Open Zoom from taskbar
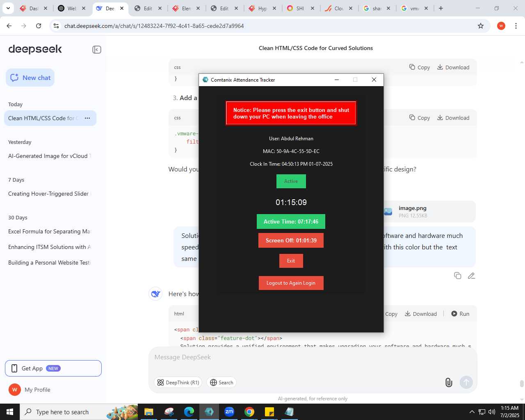The height and width of the screenshot is (420, 525). 229,412
